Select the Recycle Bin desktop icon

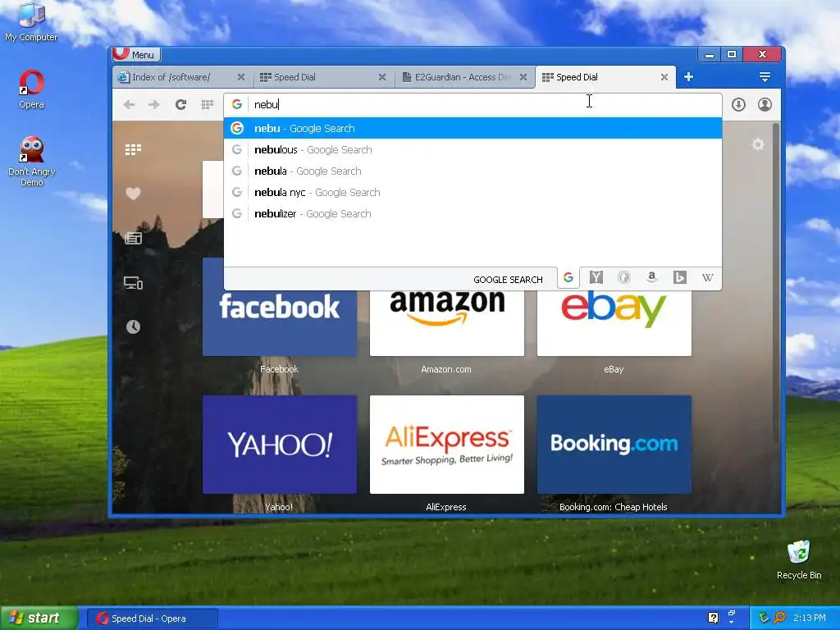[799, 559]
